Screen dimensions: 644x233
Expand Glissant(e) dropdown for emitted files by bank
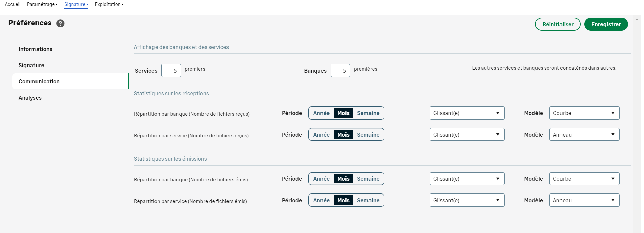[467, 179]
